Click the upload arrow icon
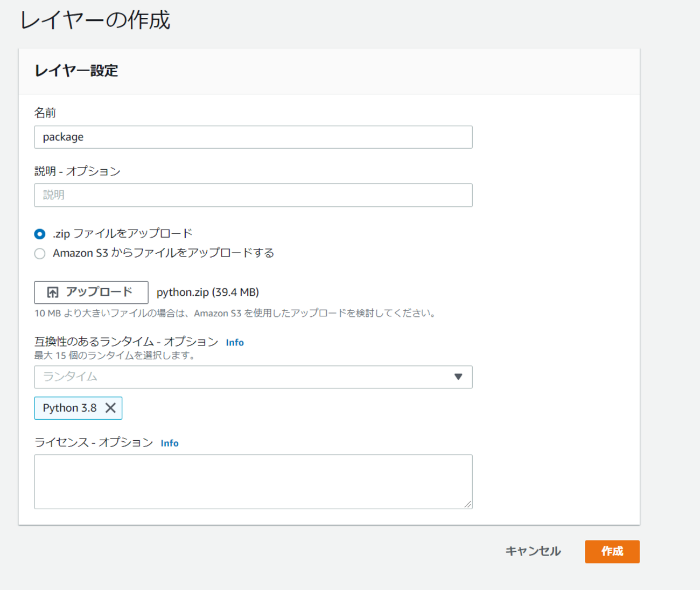 tap(52, 293)
